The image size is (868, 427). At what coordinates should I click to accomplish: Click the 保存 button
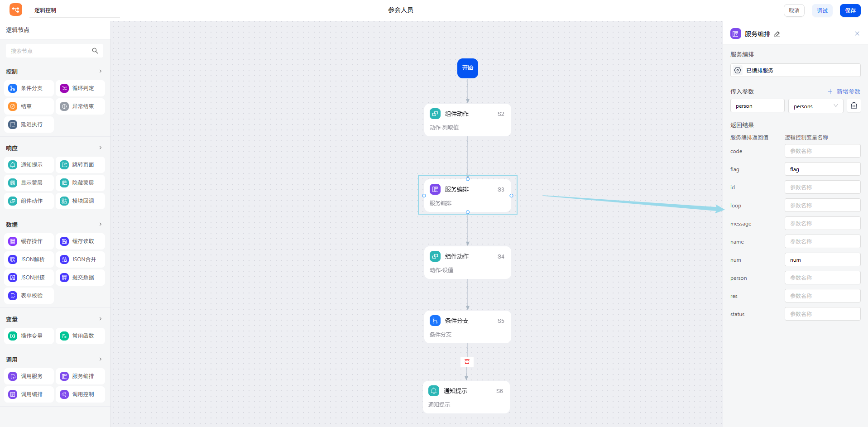[x=850, y=10]
